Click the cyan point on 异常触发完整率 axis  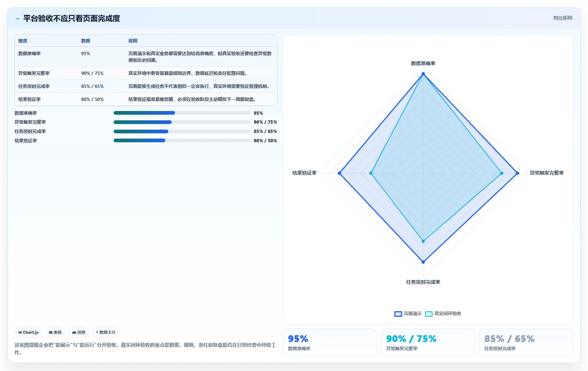502,173
